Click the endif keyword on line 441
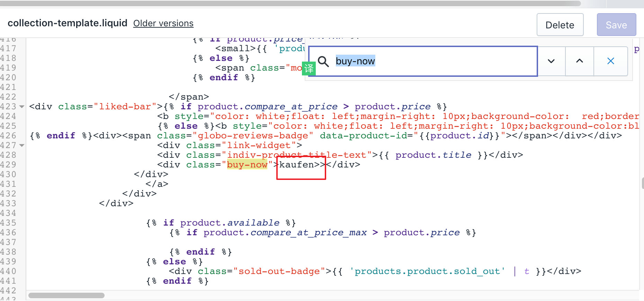The width and height of the screenshot is (644, 301). click(177, 281)
